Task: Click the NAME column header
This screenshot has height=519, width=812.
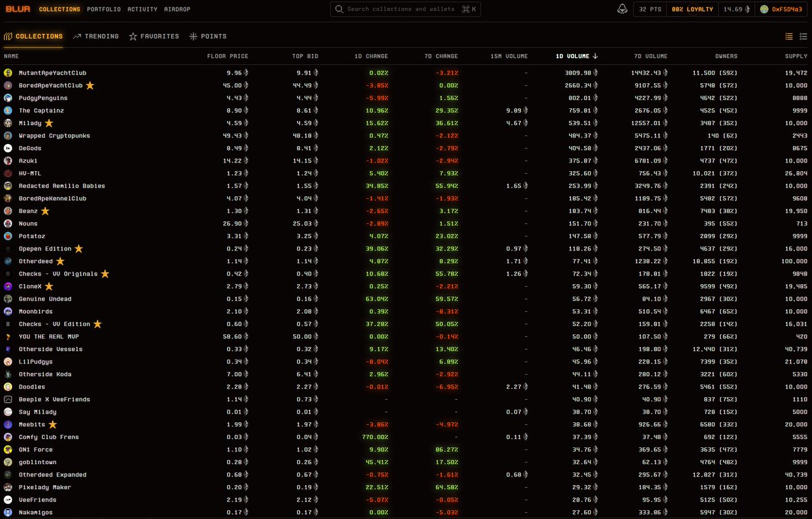Action: point(11,56)
